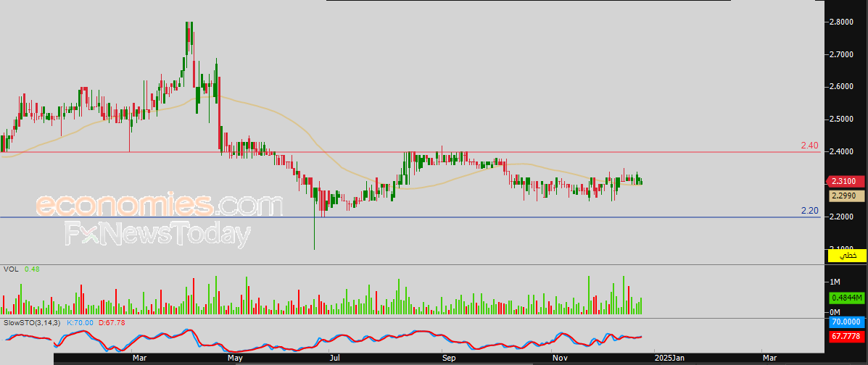This screenshot has height=365, width=868.
Task: Click the Sep label on time axis
Action: click(x=449, y=358)
